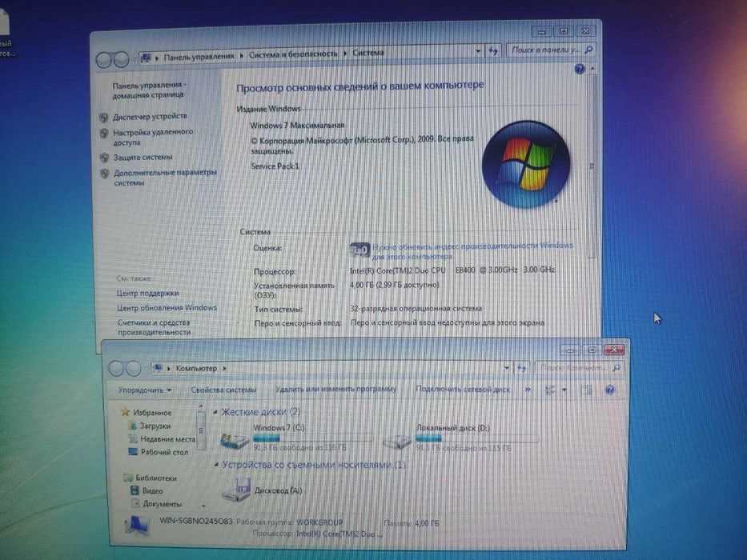Click star icon beside Избранное
The width and height of the screenshot is (747, 560).
pyautogui.click(x=125, y=412)
